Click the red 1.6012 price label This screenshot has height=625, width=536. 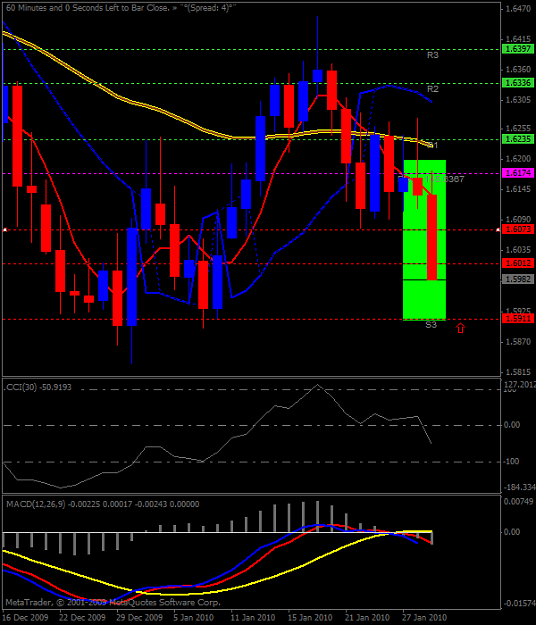click(518, 263)
